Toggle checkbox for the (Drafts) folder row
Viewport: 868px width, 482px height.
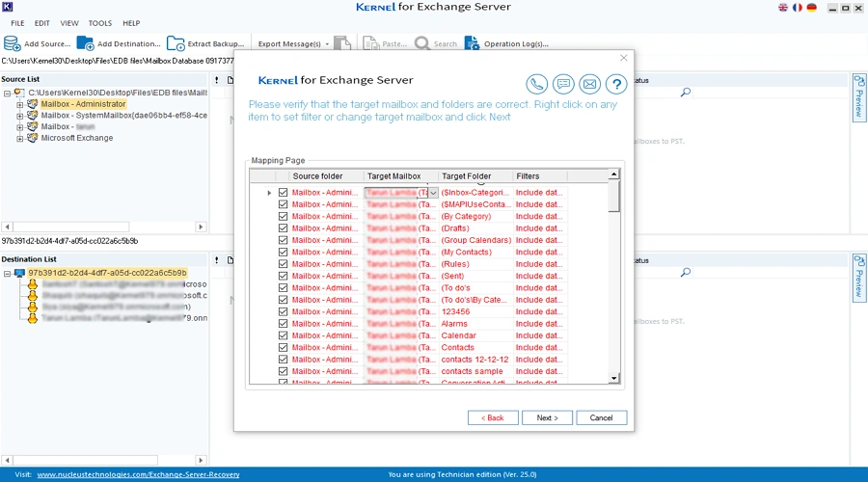click(283, 228)
